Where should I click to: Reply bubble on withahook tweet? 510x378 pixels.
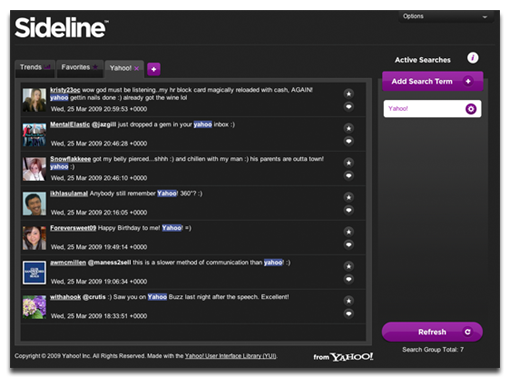click(x=349, y=314)
